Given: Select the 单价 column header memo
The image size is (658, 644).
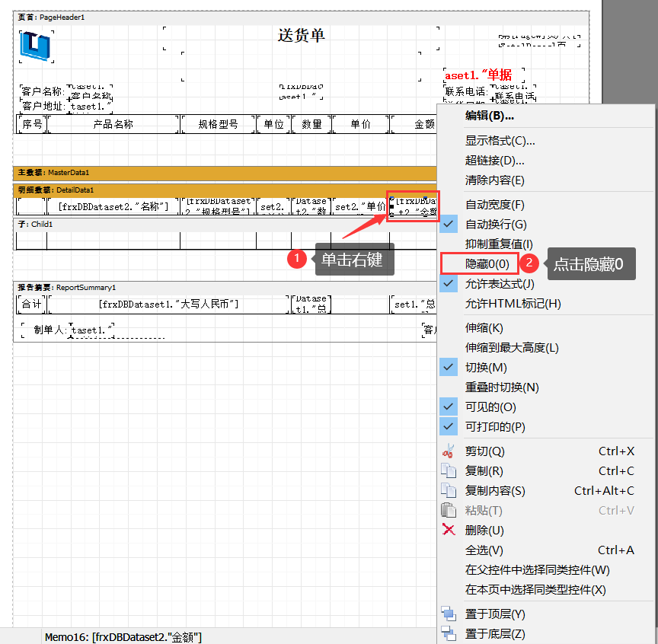Looking at the screenshot, I should point(361,124).
